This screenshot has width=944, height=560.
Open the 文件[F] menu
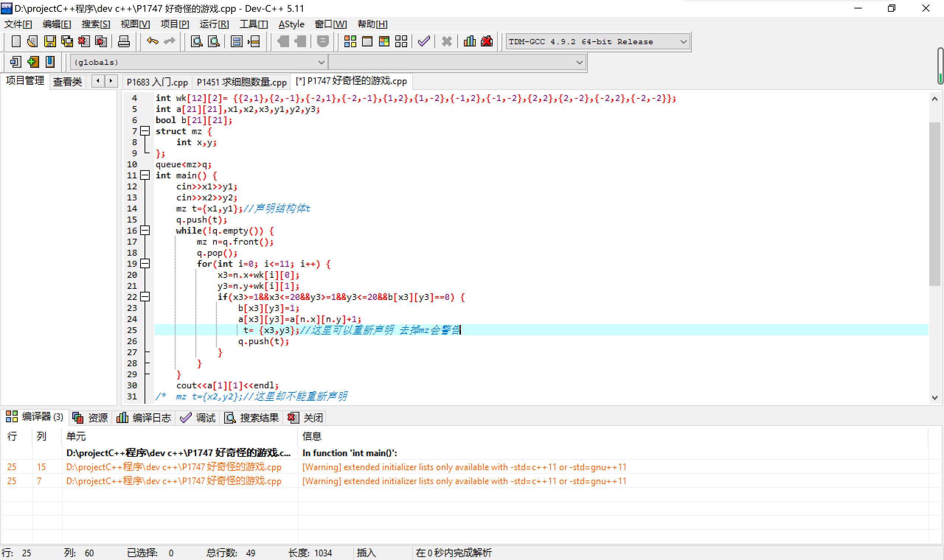click(18, 24)
